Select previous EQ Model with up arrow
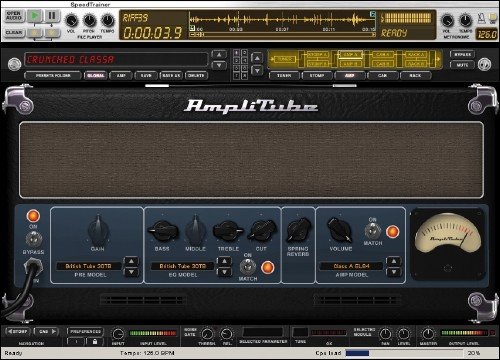 pos(224,261)
